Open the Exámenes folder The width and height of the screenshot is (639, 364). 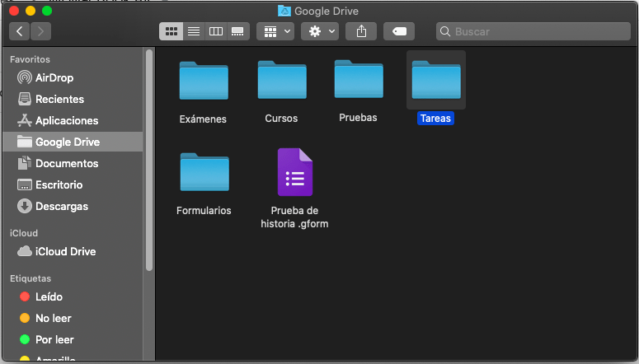tap(204, 81)
